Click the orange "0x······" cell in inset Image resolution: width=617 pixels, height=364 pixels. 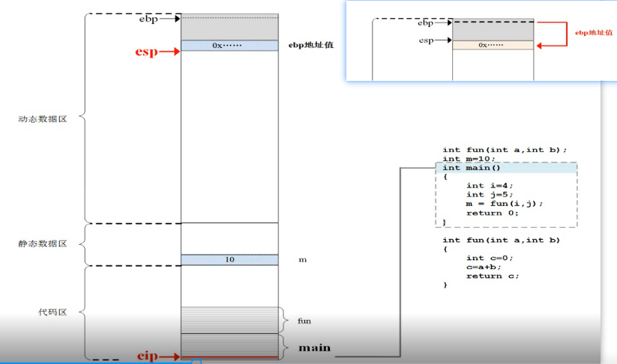[x=493, y=45]
